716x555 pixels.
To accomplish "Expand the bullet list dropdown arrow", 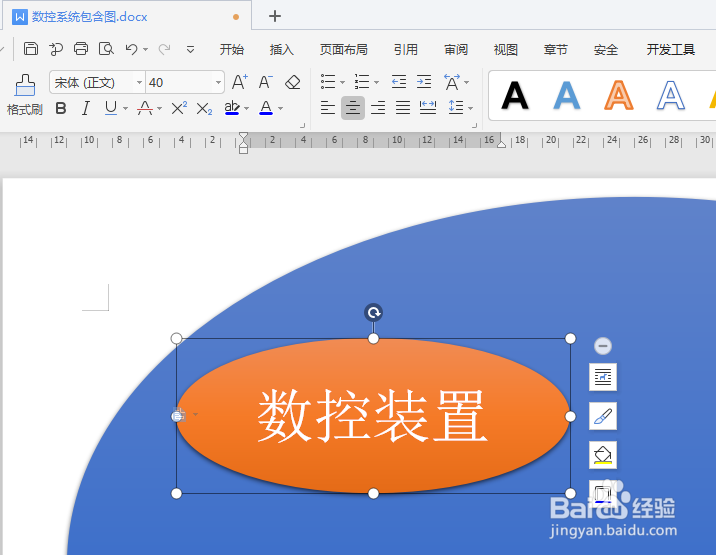I will (342, 83).
